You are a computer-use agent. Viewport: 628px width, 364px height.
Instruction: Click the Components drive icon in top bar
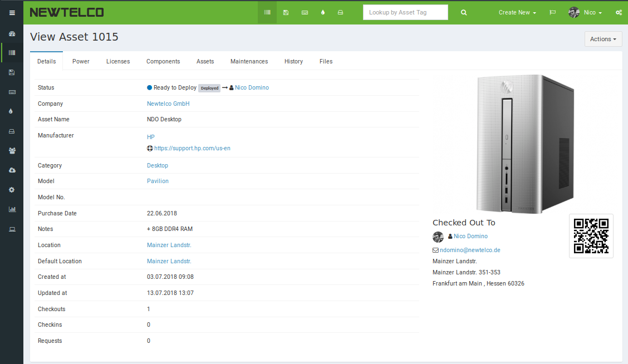(340, 12)
